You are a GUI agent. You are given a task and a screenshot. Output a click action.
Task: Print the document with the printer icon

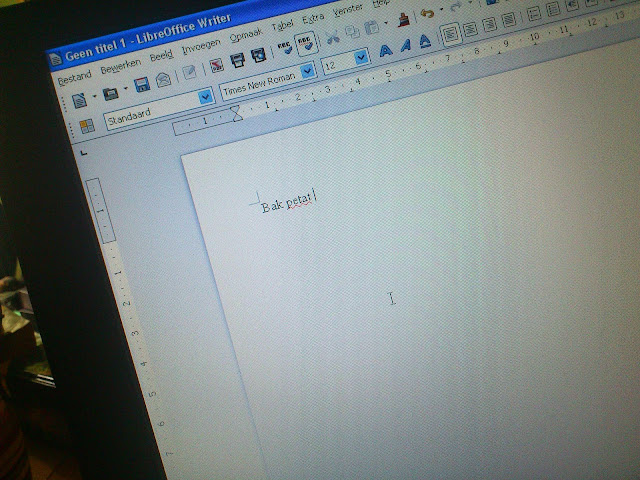tap(237, 60)
